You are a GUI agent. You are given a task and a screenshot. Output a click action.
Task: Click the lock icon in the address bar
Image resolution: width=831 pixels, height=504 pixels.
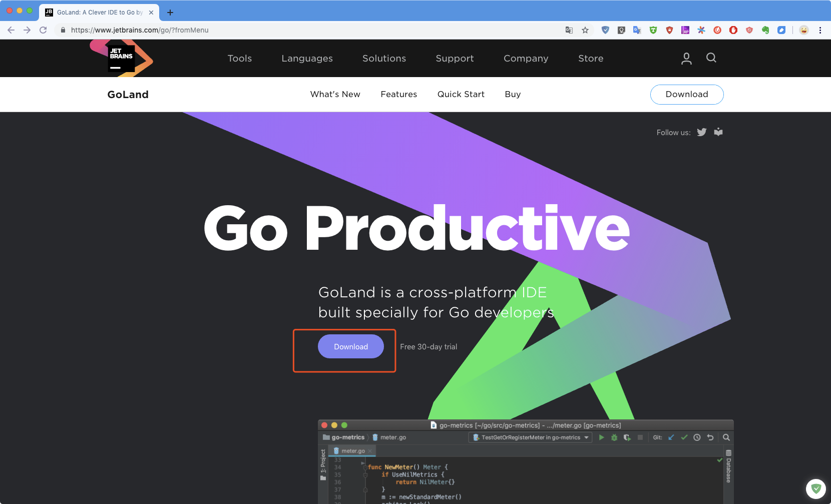63,30
